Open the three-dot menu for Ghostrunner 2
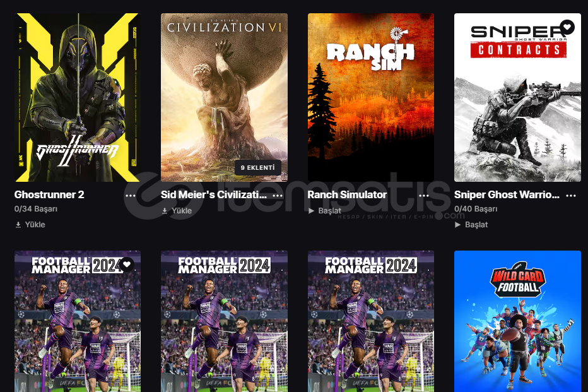This screenshot has height=392, width=588. pyautogui.click(x=131, y=196)
